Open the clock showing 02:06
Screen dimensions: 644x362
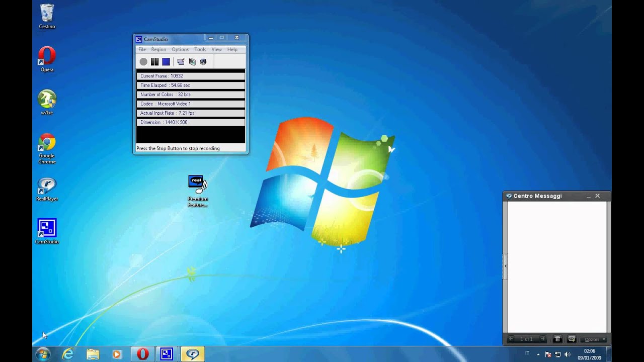(589, 354)
